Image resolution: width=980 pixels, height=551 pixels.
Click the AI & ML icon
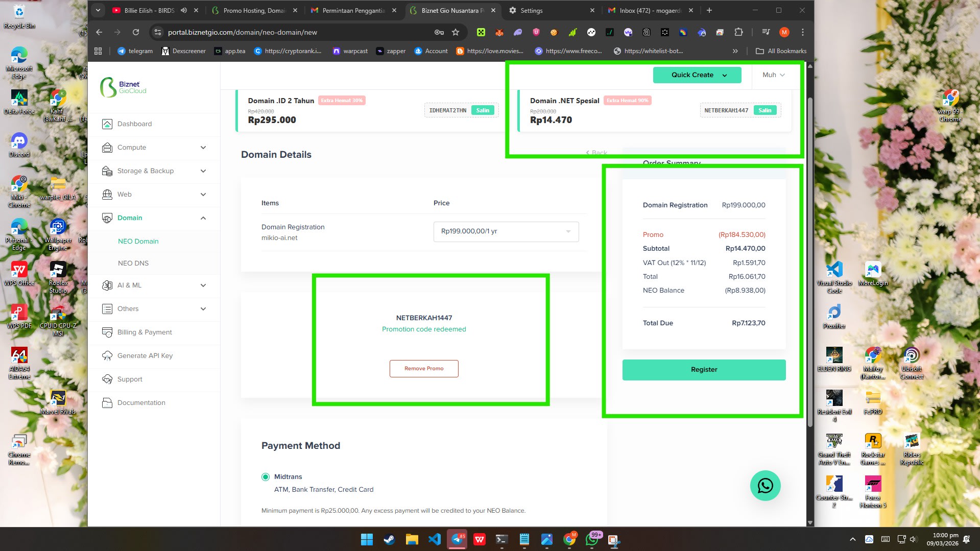(107, 285)
